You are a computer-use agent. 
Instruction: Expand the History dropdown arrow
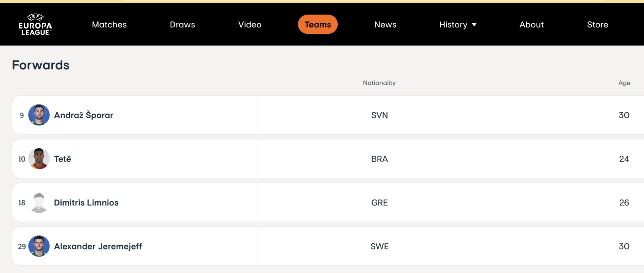[x=474, y=25]
